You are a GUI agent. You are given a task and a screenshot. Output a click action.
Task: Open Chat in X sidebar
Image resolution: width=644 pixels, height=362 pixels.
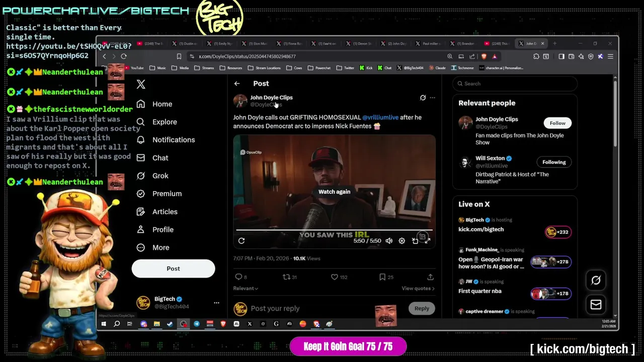[152, 158]
